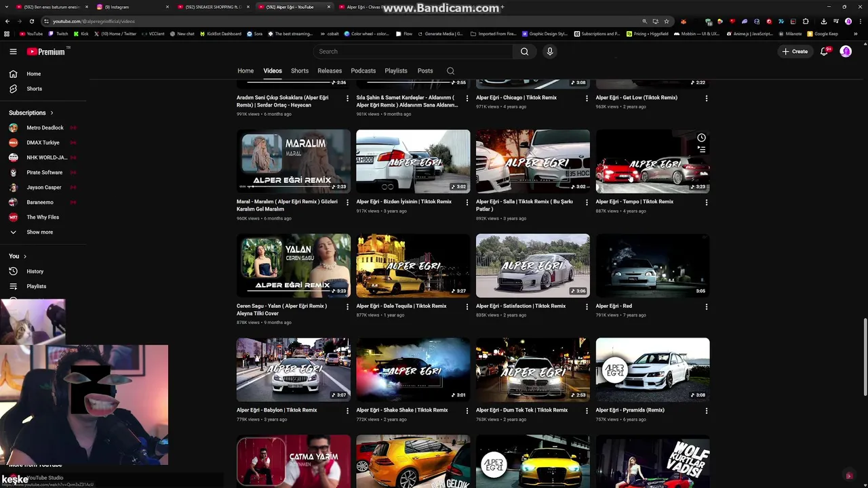Click the YouTube Premium logo
Screen dimensions: 868x488
click(46, 52)
